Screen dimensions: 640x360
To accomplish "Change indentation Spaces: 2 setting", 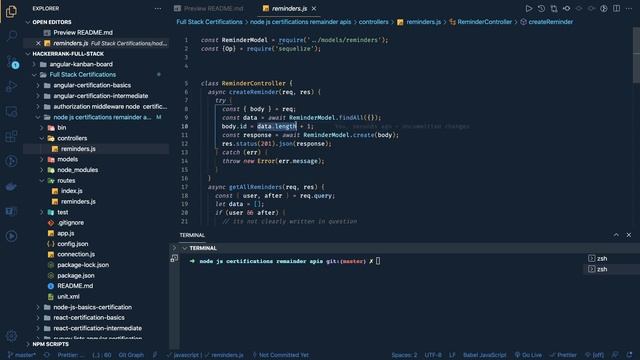I will pyautogui.click(x=404, y=355).
